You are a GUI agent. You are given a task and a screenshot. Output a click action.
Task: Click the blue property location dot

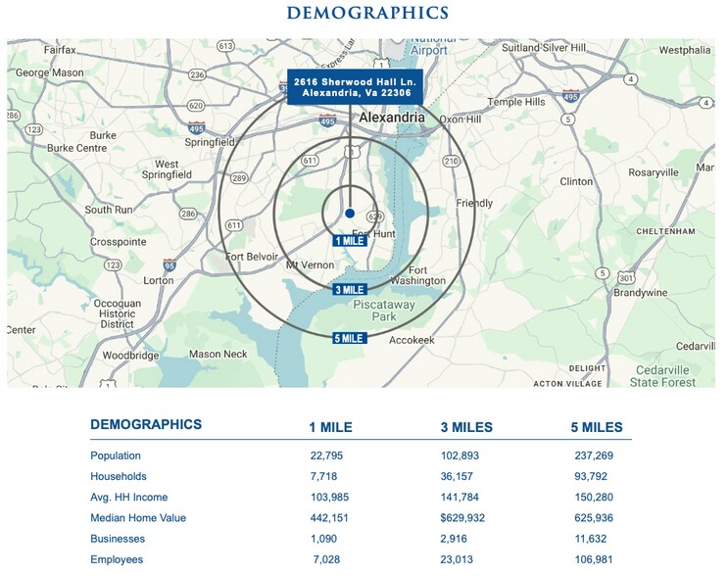pos(350,213)
